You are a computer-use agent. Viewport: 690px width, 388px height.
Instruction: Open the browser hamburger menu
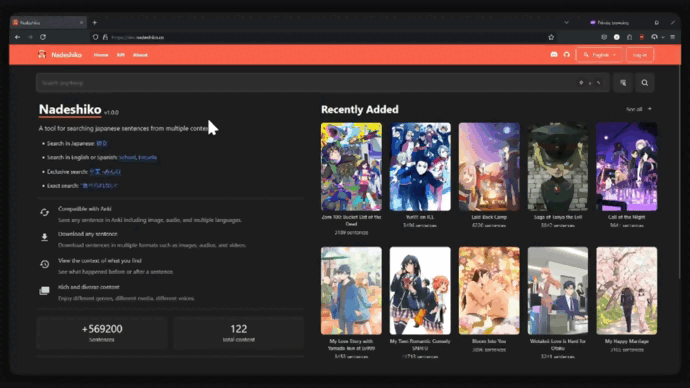tap(672, 37)
